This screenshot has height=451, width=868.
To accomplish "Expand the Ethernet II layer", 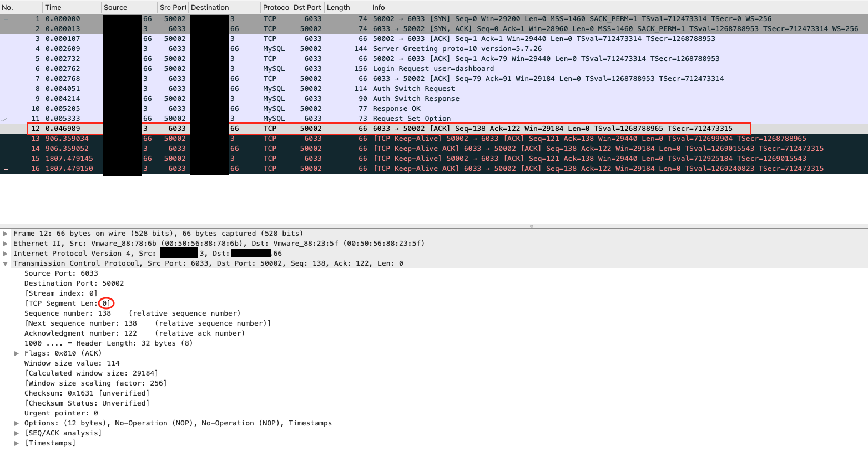I will 6,244.
